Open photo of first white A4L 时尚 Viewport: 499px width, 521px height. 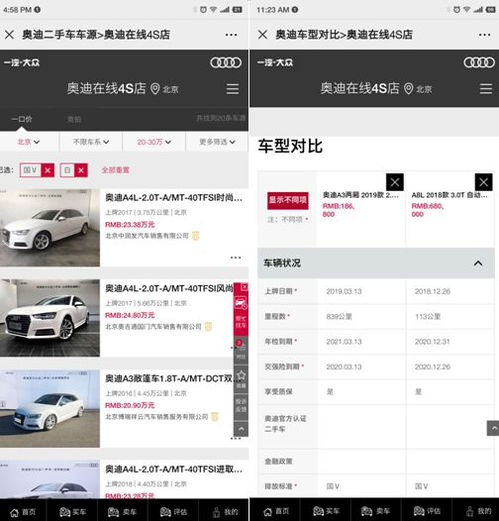tap(50, 228)
